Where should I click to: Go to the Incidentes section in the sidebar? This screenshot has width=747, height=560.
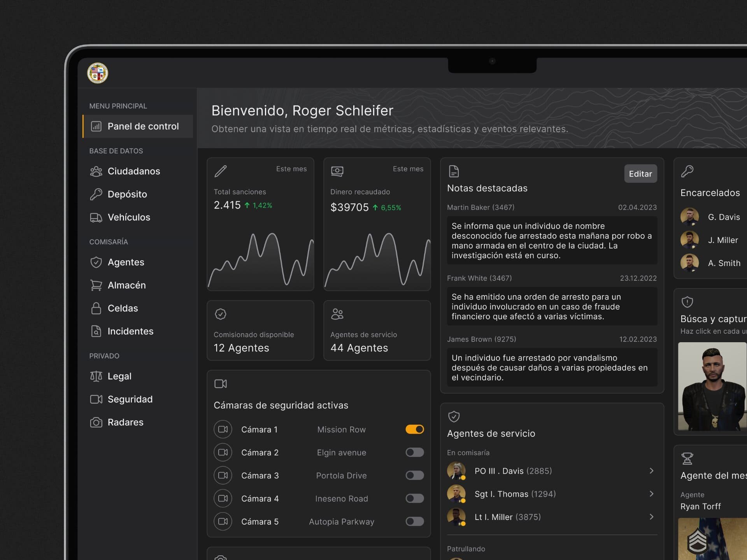130,331
